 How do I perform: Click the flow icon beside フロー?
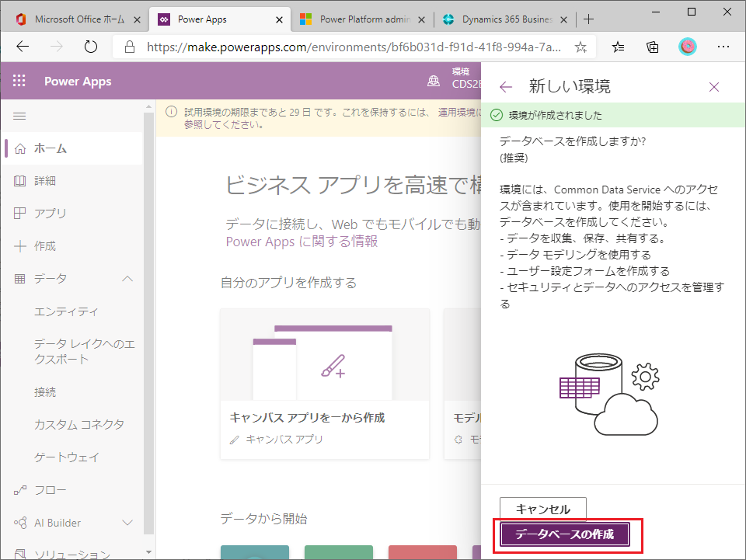[20, 490]
